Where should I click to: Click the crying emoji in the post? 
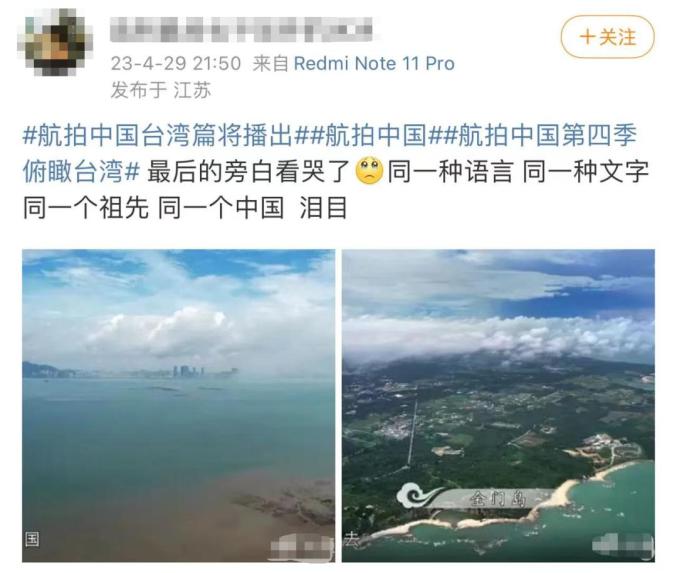369,171
